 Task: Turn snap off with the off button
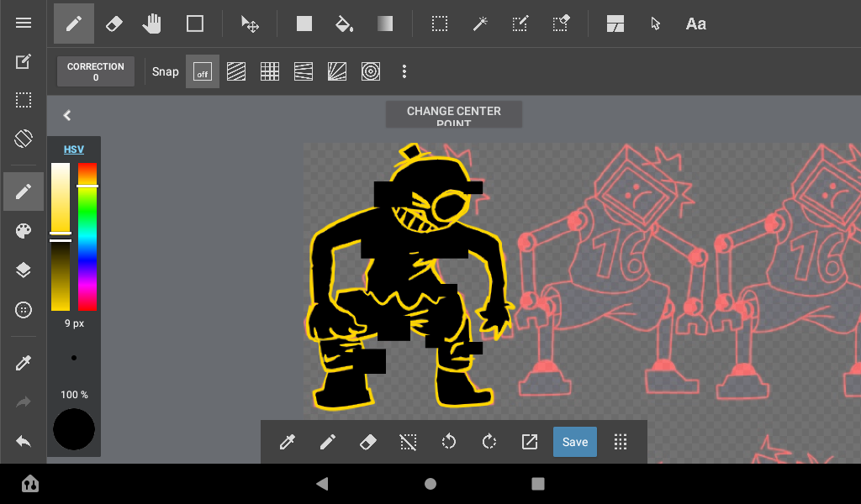[x=202, y=72]
